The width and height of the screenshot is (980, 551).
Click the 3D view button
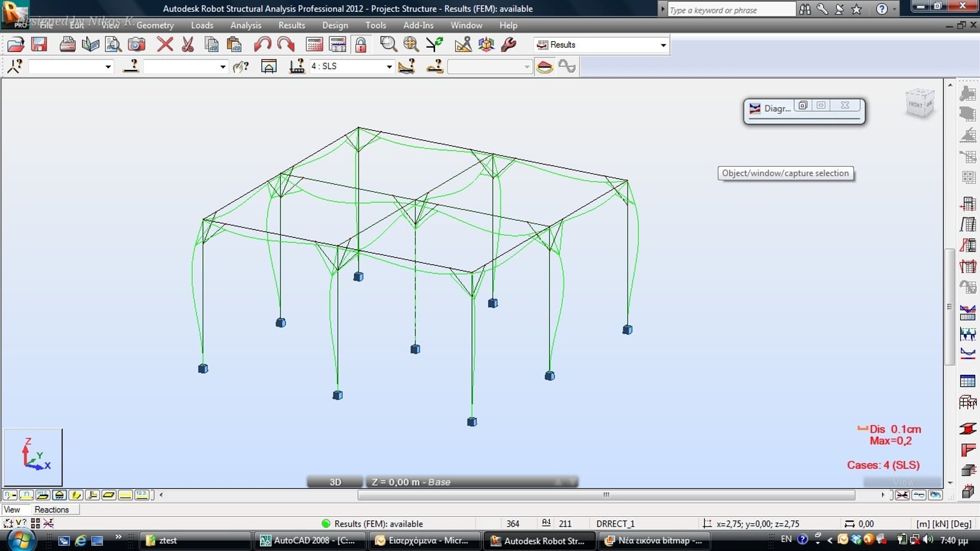pyautogui.click(x=335, y=482)
